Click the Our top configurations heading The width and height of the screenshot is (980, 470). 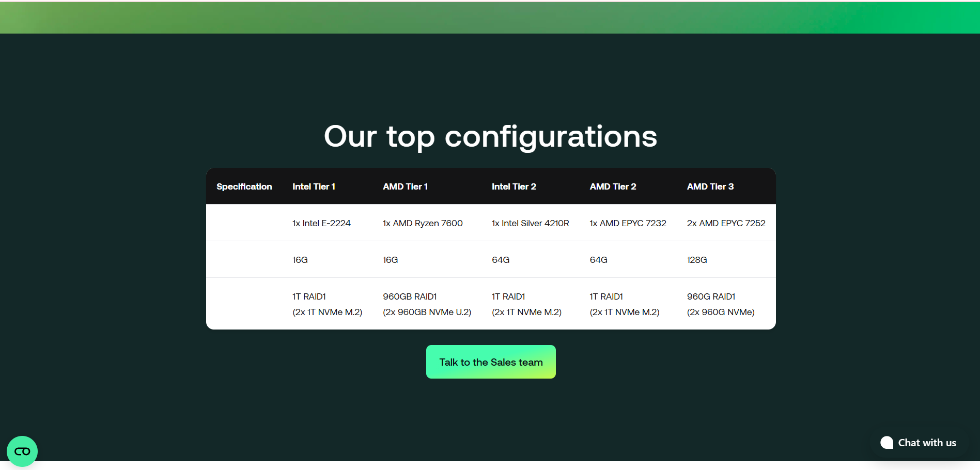click(490, 136)
